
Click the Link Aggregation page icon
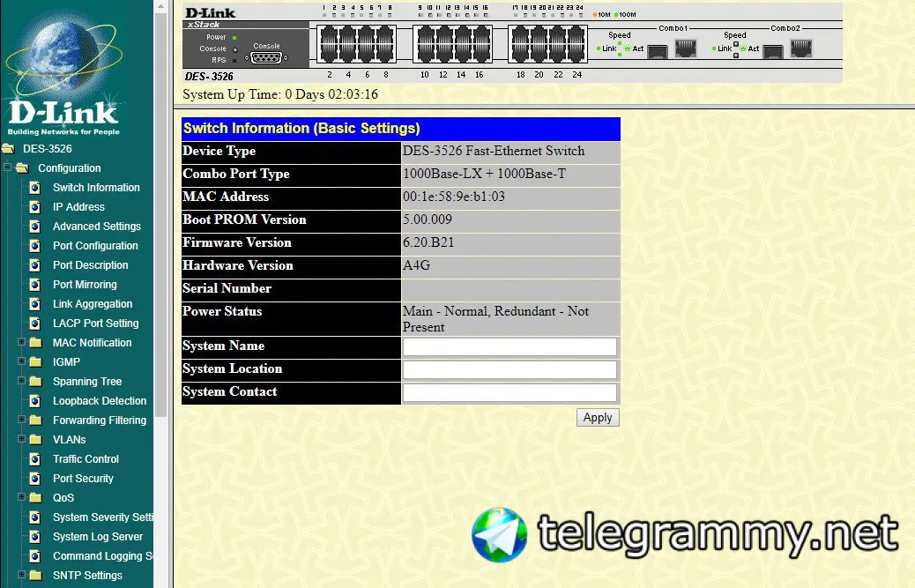point(35,304)
